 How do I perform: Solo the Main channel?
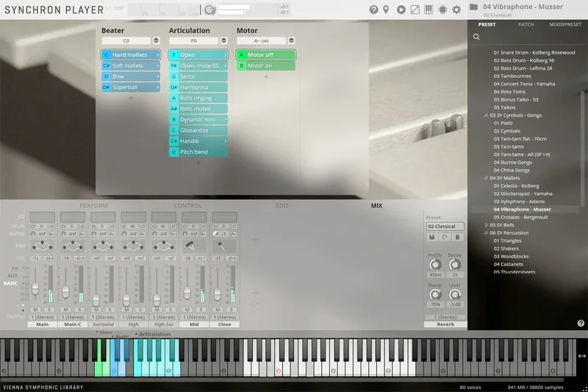pyautogui.click(x=49, y=310)
